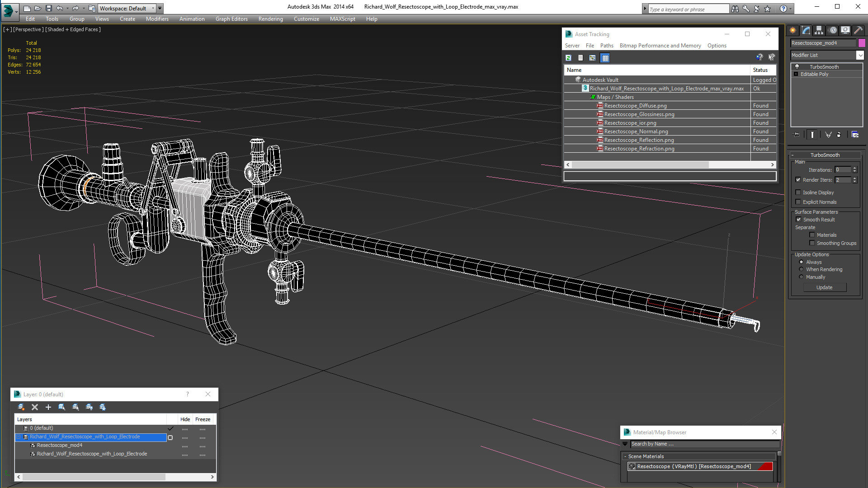This screenshot has height=488, width=868.
Task: Click the Freeze column header in Layers
Action: point(203,419)
